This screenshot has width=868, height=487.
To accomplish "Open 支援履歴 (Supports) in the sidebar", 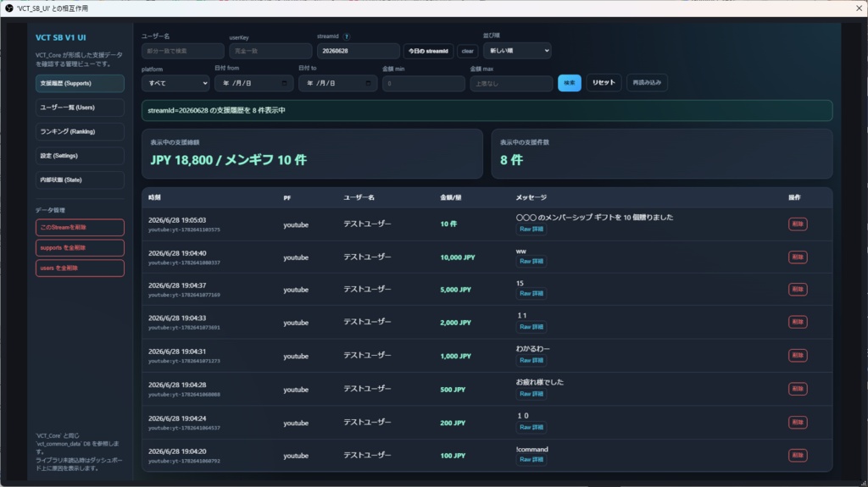I will tap(80, 83).
